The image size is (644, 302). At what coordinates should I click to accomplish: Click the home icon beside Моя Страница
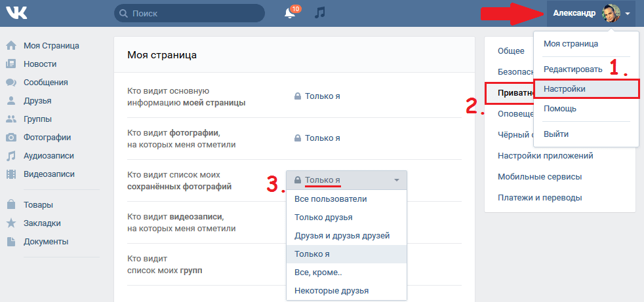[11, 46]
